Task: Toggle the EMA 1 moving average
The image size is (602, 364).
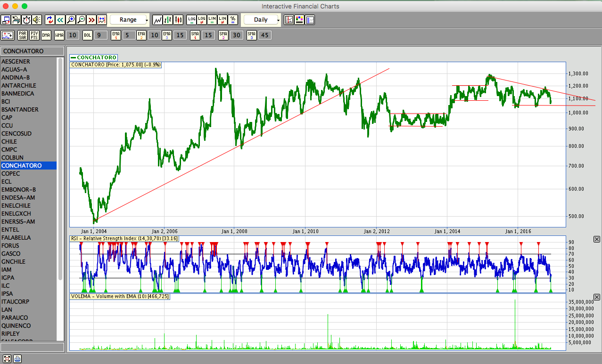Action: (x=116, y=35)
